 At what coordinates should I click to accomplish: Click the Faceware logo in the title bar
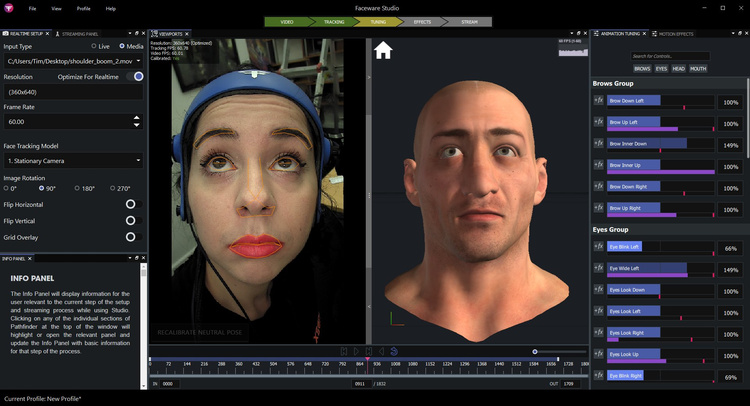tap(9, 8)
